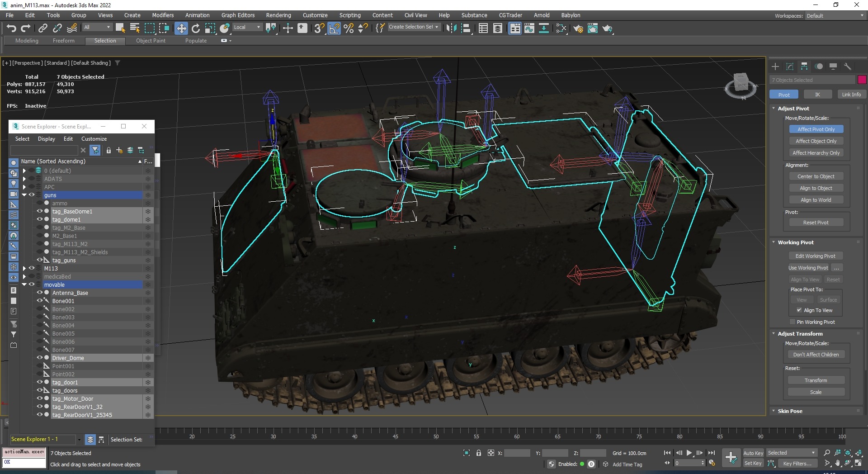This screenshot has width=868, height=474.
Task: Hide tag_door1 using its eye icon
Action: tap(40, 382)
